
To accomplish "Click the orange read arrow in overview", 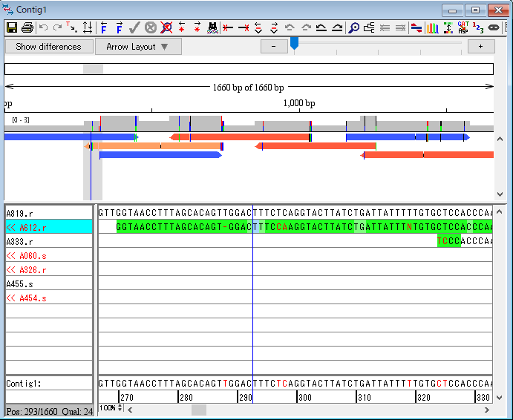I will tap(154, 146).
